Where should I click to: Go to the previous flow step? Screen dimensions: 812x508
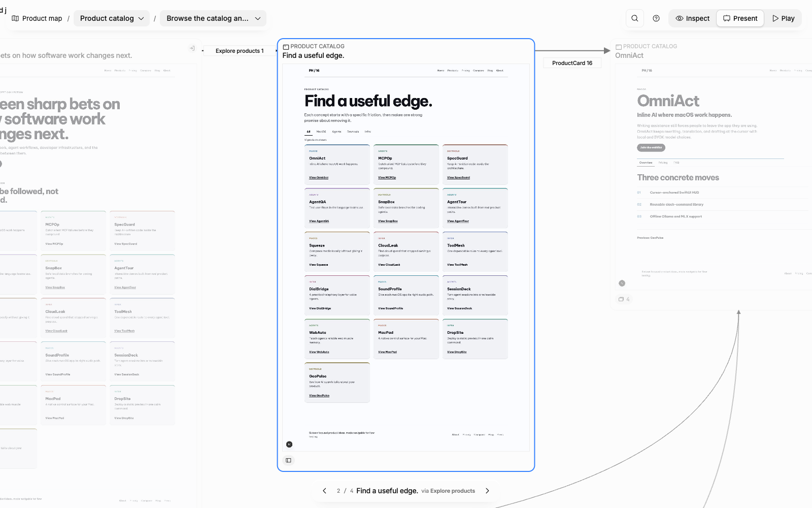pyautogui.click(x=325, y=491)
